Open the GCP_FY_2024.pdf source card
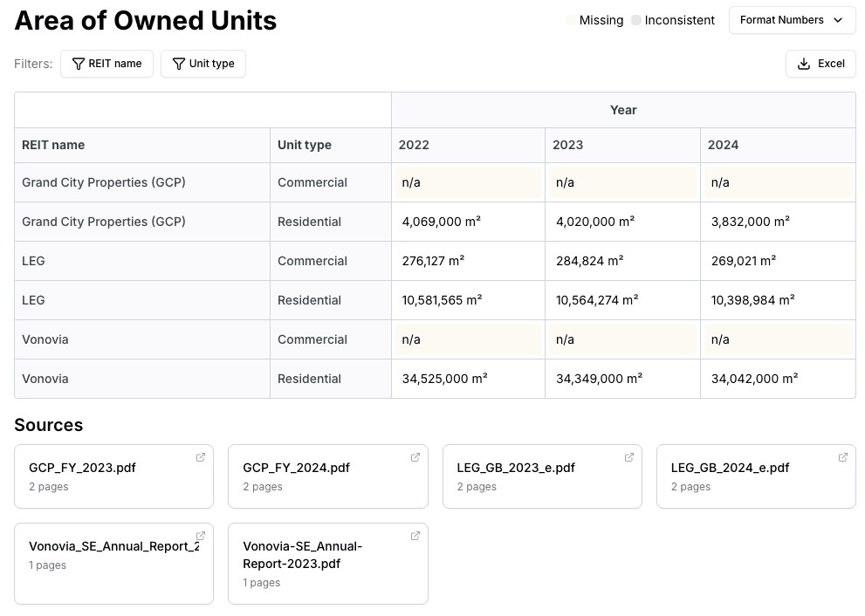This screenshot has height=616, width=865. click(328, 476)
